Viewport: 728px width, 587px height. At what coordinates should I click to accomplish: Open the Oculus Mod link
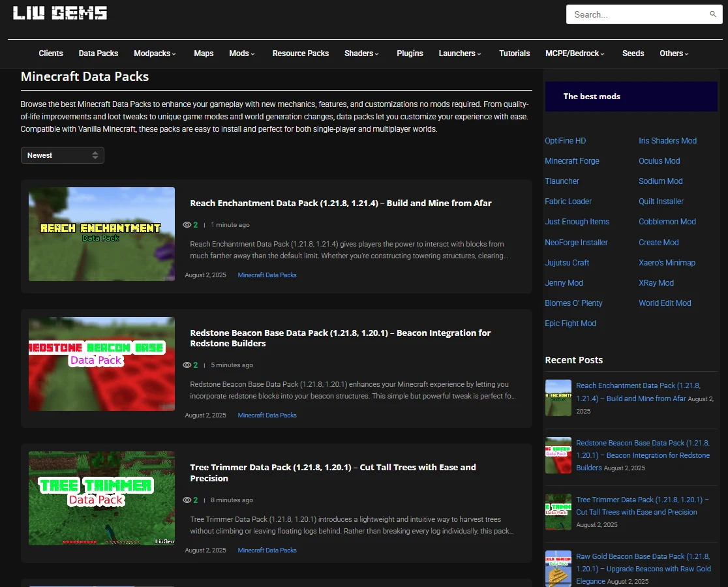click(x=660, y=161)
